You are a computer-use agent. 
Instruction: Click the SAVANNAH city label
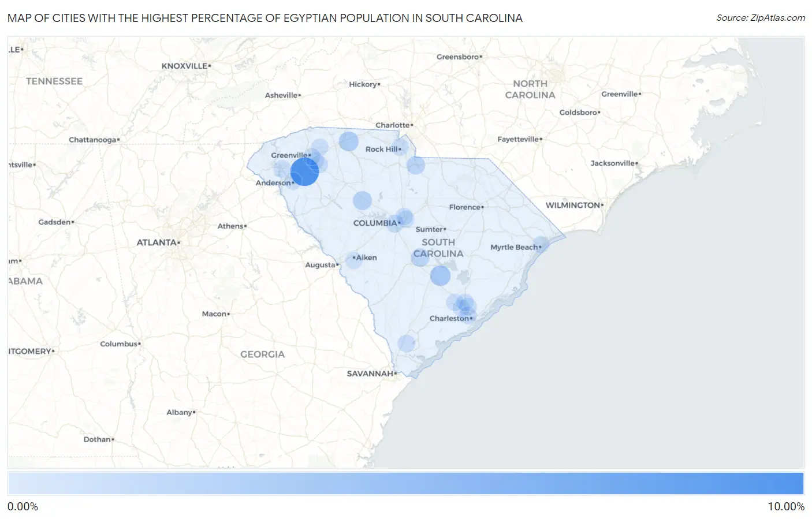click(x=370, y=374)
